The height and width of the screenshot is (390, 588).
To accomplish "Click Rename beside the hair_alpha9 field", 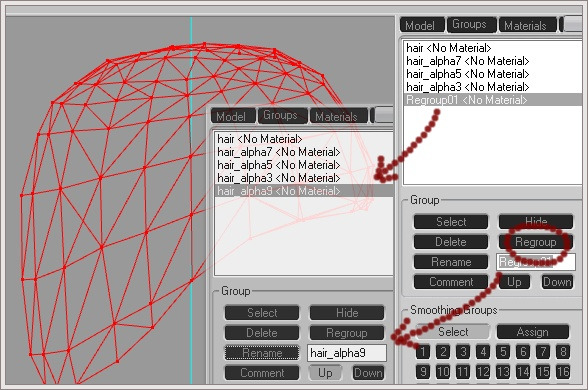I will 262,353.
